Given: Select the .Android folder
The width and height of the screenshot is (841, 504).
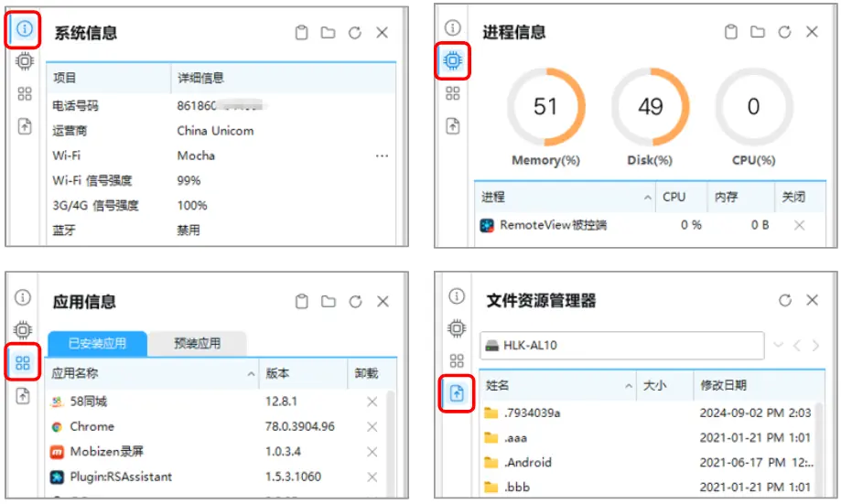Looking at the screenshot, I should tap(648, 463).
